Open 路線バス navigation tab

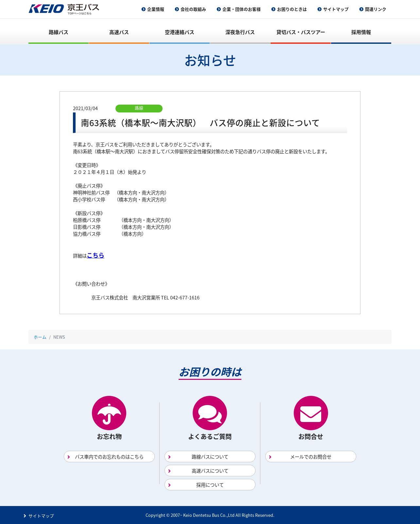(x=59, y=32)
